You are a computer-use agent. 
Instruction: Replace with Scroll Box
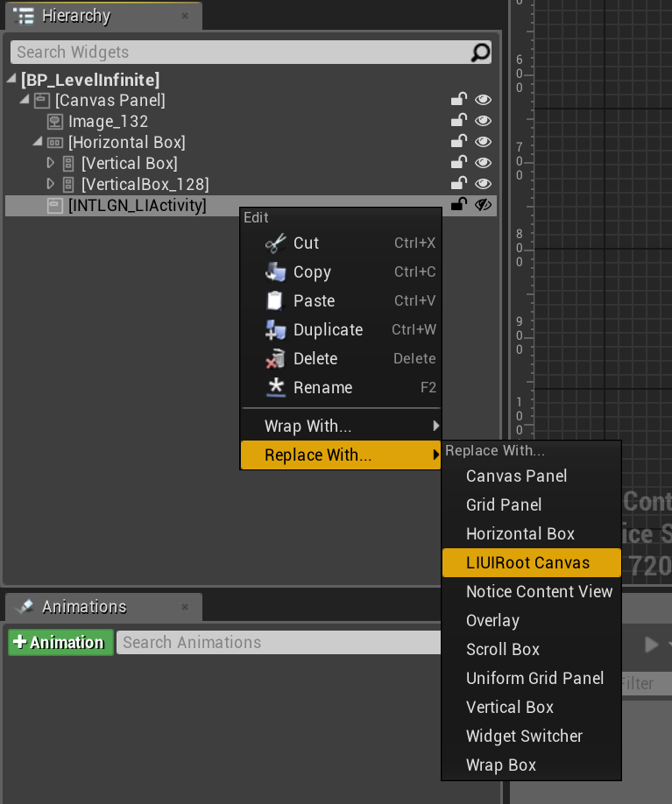(532, 649)
